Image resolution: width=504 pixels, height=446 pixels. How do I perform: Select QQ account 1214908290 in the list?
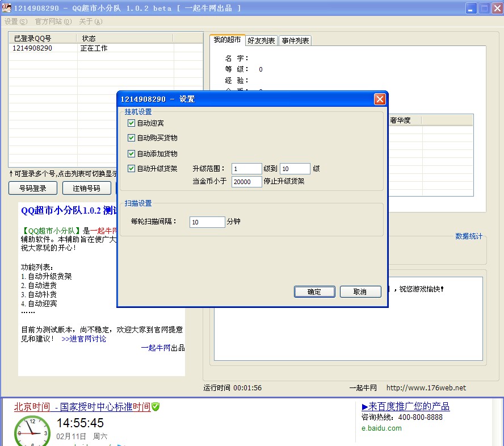tap(32, 48)
